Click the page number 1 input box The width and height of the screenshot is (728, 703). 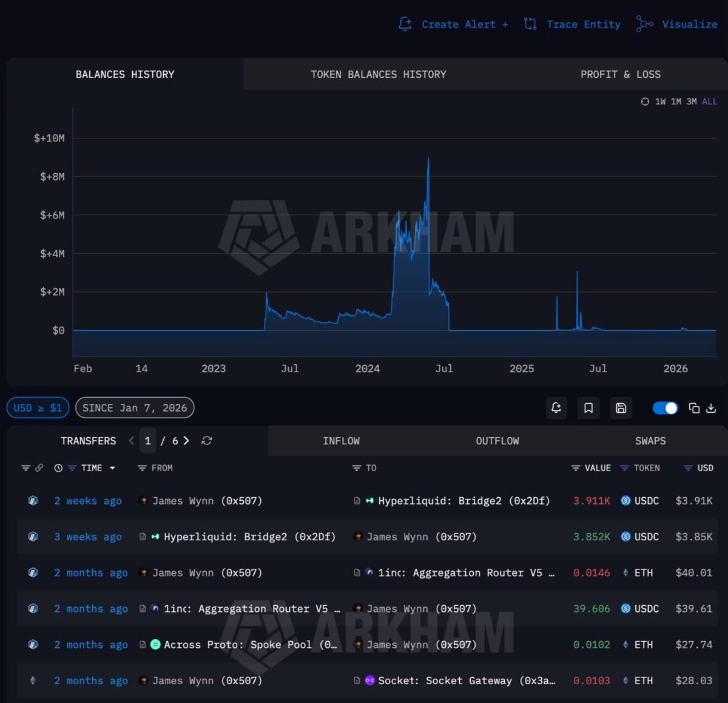[x=147, y=441]
